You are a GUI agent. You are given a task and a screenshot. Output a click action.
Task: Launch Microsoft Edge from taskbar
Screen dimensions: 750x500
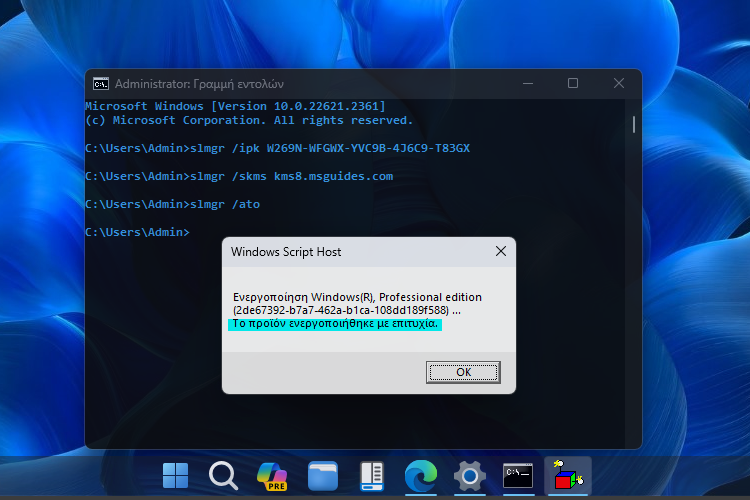click(x=421, y=476)
